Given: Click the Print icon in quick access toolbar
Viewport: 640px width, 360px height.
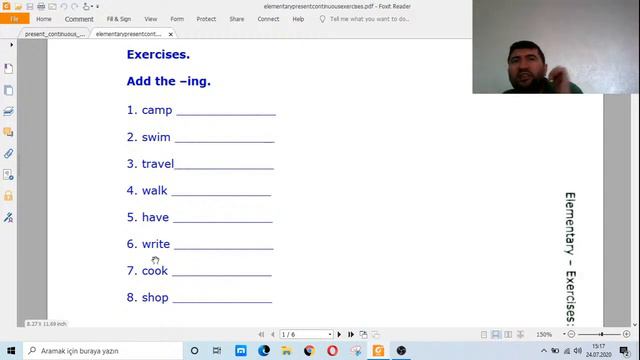Looking at the screenshot, I should [x=41, y=7].
